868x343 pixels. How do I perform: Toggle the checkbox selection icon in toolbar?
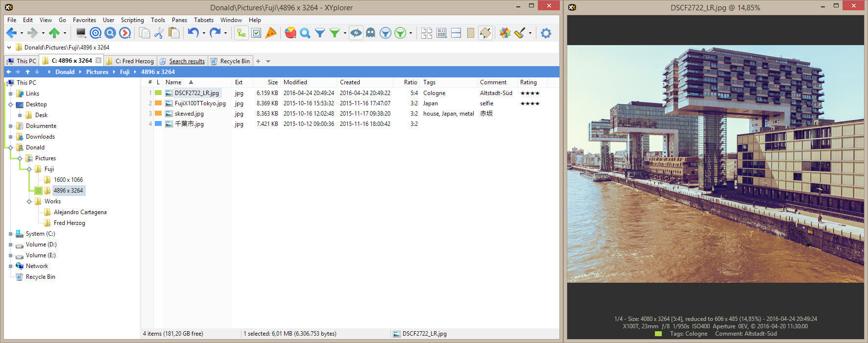pos(256,33)
